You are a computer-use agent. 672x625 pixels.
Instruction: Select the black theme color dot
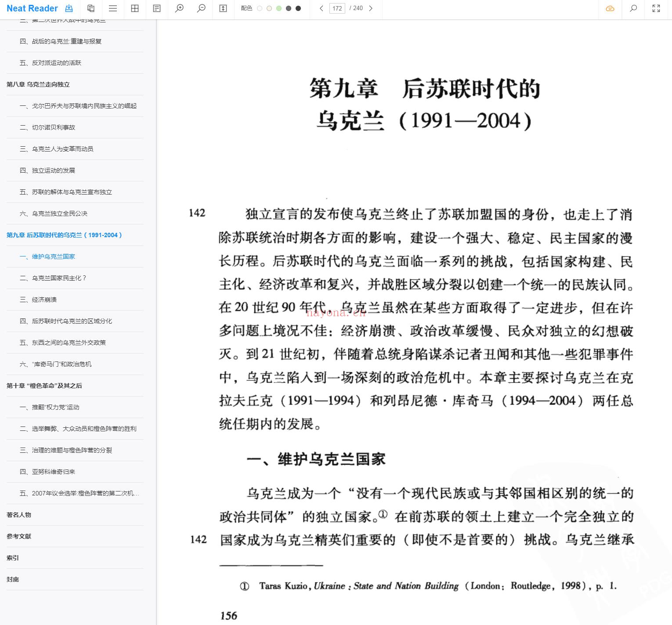[x=298, y=8]
